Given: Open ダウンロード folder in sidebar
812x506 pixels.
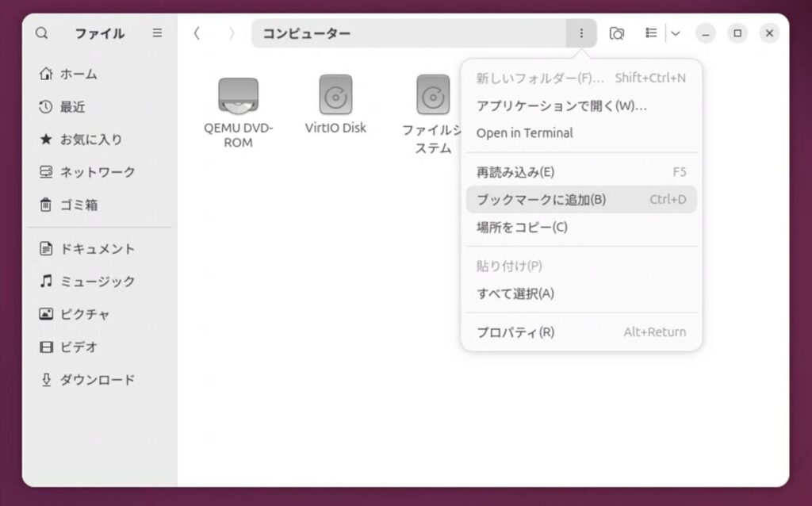Looking at the screenshot, I should (97, 380).
